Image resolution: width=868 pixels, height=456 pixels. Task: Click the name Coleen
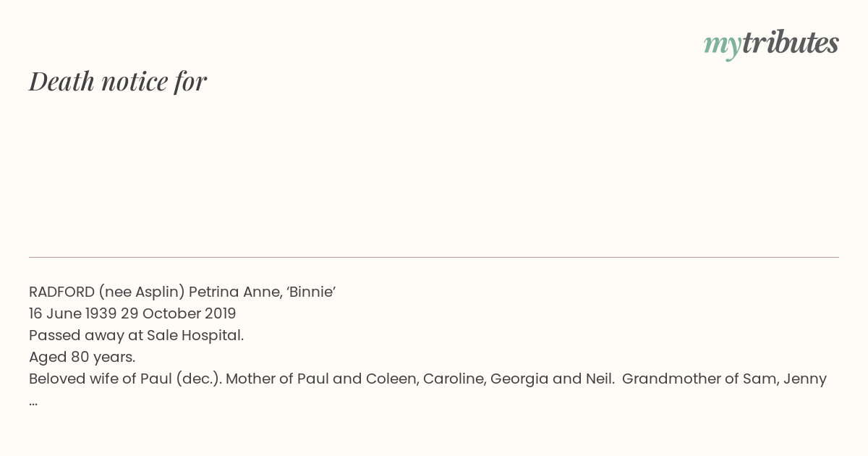pyautogui.click(x=391, y=379)
